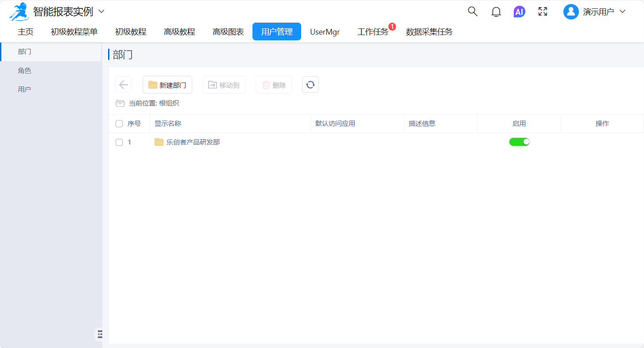The image size is (644, 348).
Task: Click the back arrow button
Action: pyautogui.click(x=123, y=85)
